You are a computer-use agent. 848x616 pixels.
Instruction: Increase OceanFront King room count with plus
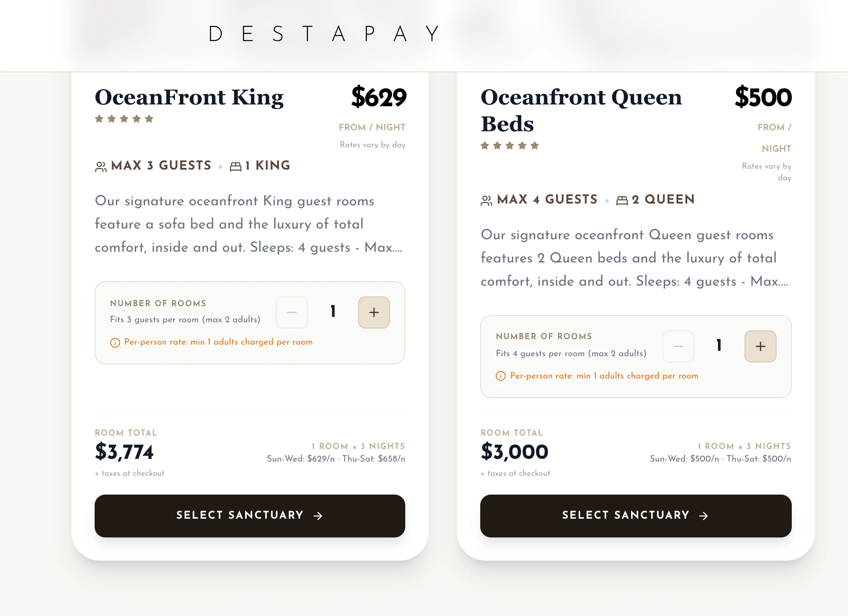pyautogui.click(x=374, y=312)
